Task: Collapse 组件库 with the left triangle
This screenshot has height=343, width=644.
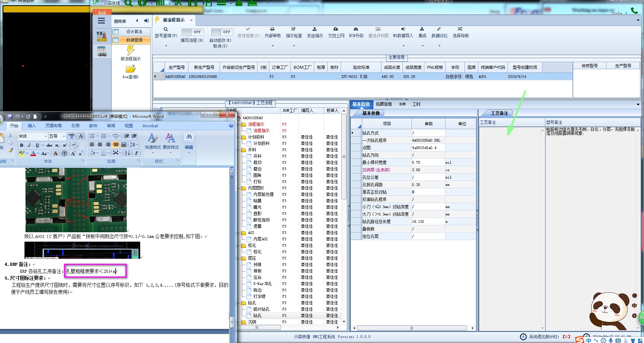Action: click(x=137, y=21)
